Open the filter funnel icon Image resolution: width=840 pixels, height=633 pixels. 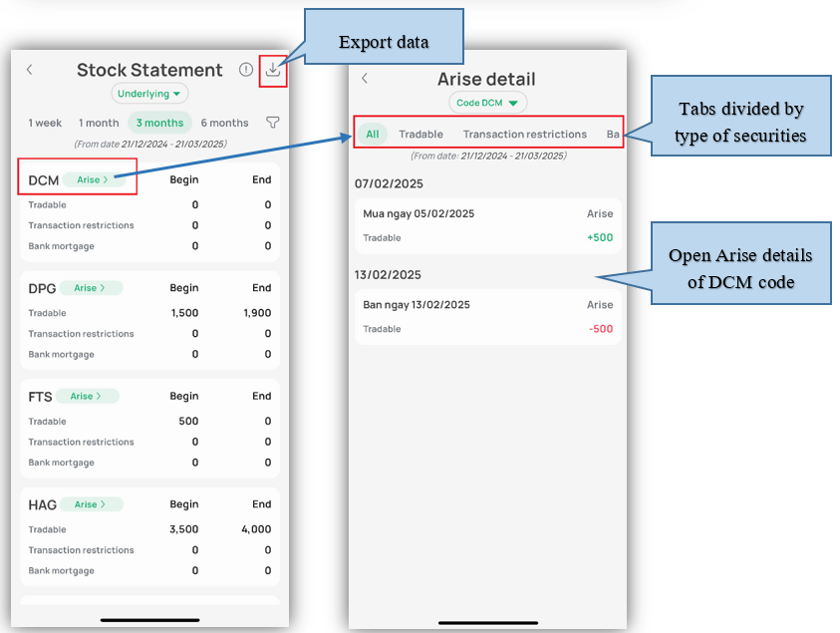[272, 123]
